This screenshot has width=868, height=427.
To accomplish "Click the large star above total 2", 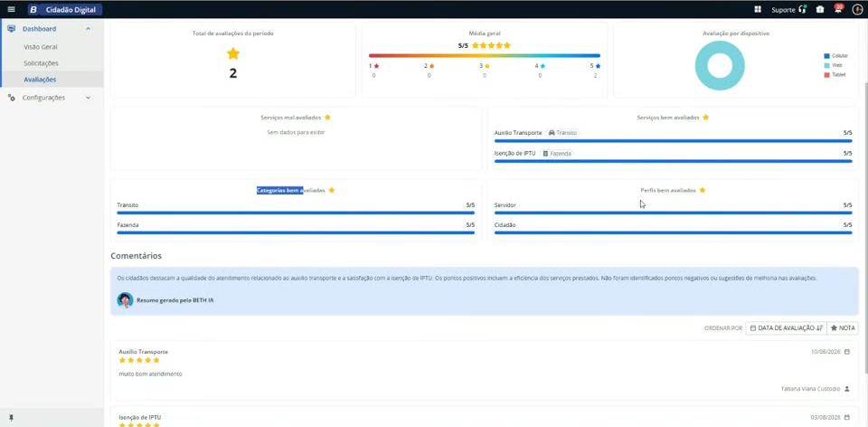I will 233,53.
